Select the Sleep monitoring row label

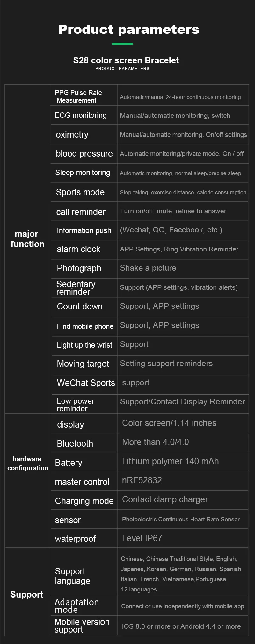pyautogui.click(x=83, y=173)
